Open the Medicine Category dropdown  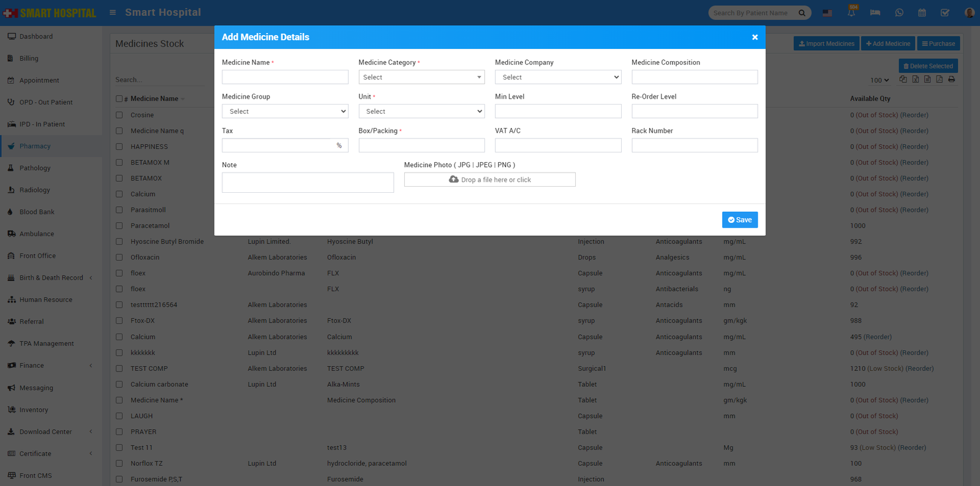point(421,77)
